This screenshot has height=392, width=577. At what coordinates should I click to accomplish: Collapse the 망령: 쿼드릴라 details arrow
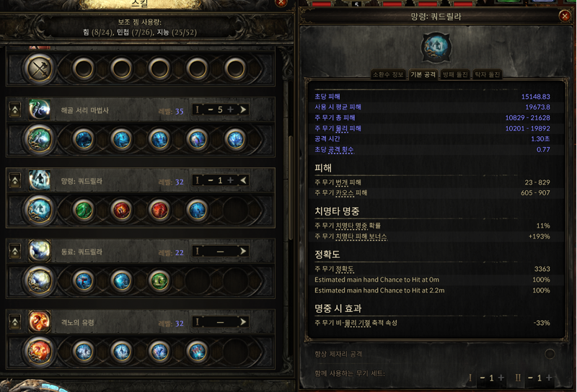pyautogui.click(x=243, y=180)
